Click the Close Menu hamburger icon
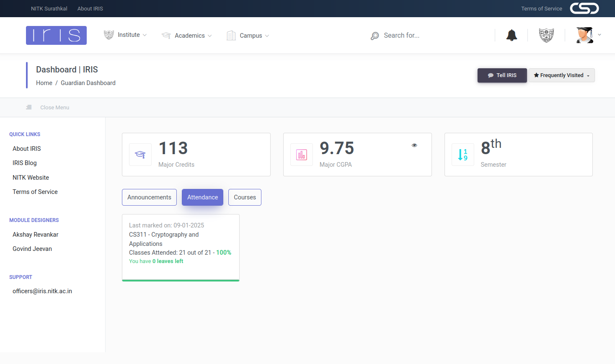 click(29, 107)
